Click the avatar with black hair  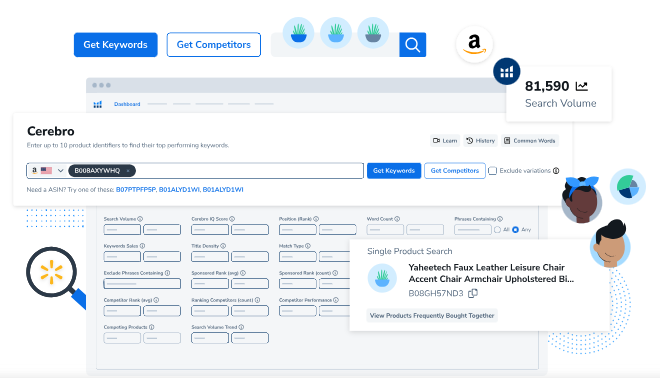610,244
